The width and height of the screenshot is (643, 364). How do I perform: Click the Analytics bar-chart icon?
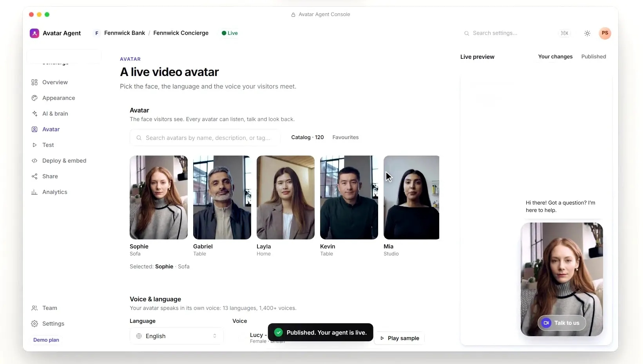34,192
